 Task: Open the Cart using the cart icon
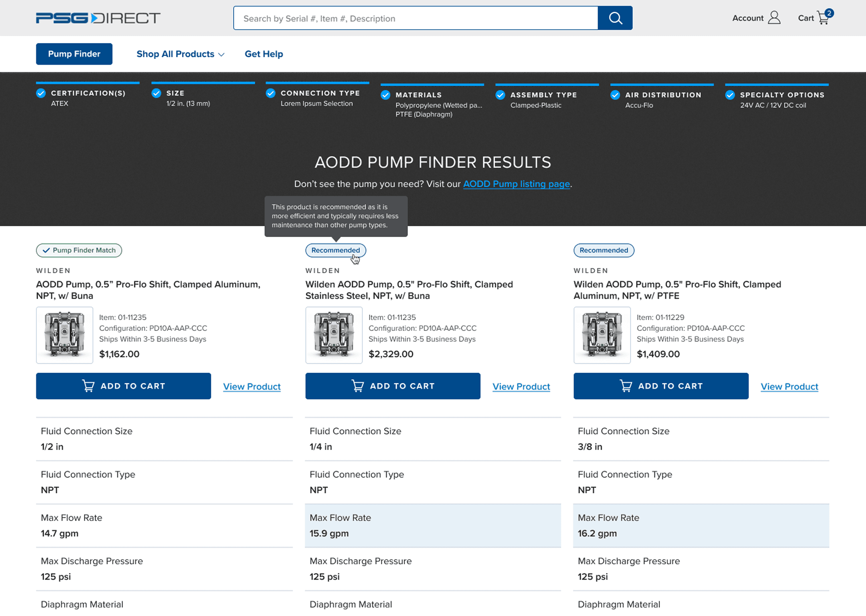click(x=823, y=18)
